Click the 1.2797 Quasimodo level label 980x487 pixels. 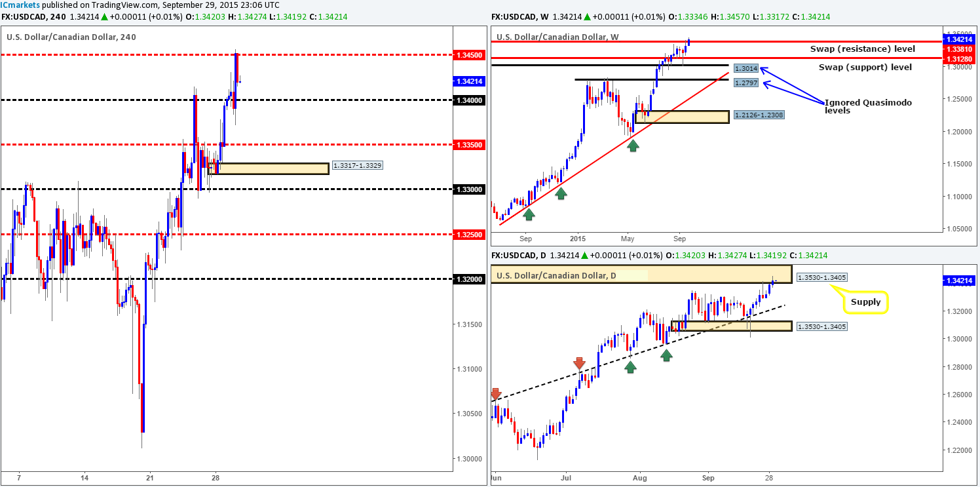click(x=746, y=83)
